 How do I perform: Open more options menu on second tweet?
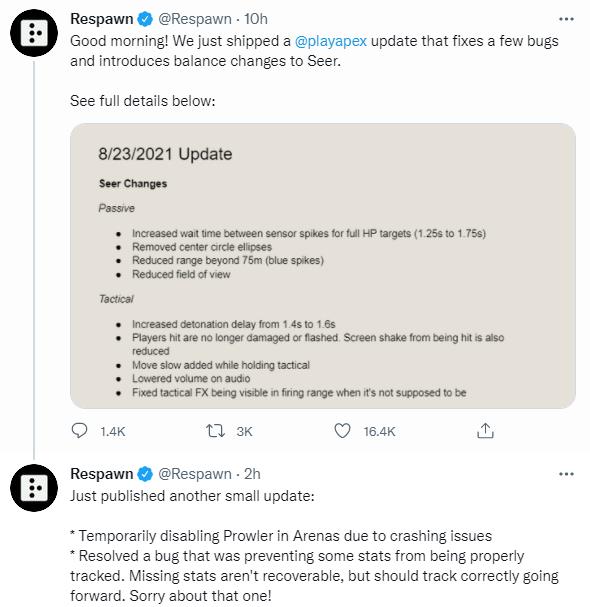click(x=566, y=474)
